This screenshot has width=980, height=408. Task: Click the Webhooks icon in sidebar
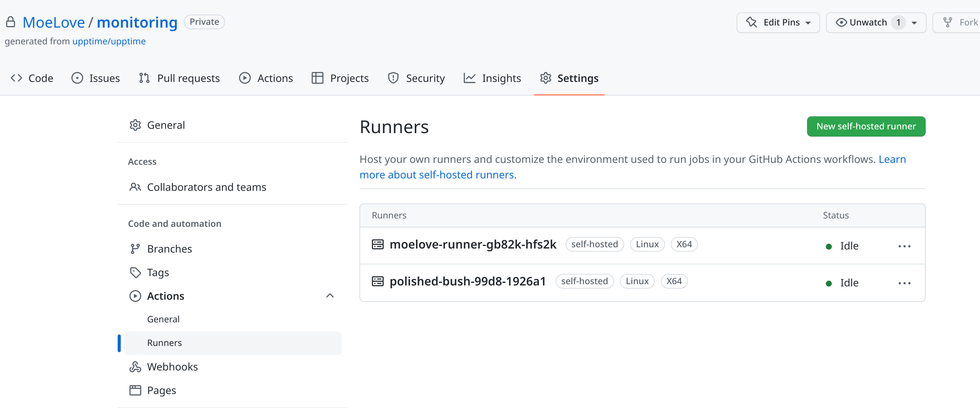point(135,366)
